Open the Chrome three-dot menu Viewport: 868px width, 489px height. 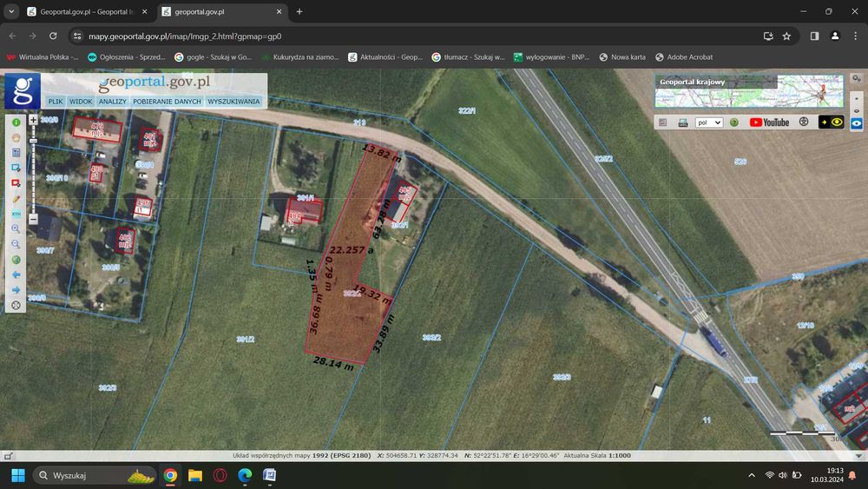855,36
